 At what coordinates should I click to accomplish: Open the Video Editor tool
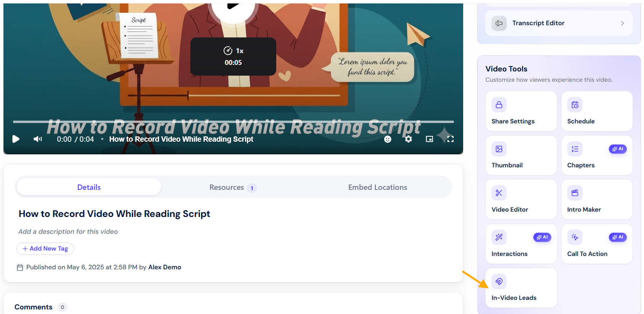pos(521,199)
